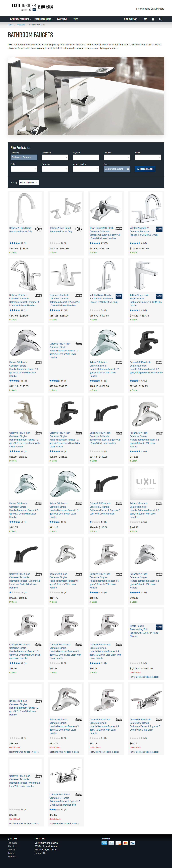
Task: Toggle the Filter Products switch
Action: tap(28, 148)
